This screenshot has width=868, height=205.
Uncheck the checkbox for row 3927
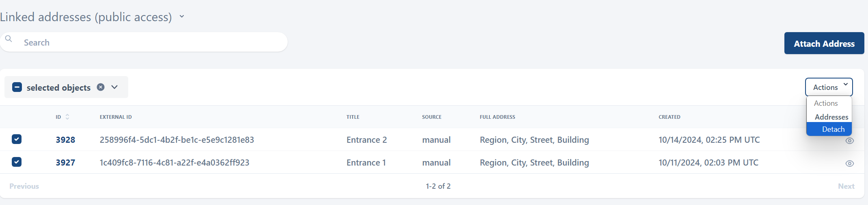[17, 162]
